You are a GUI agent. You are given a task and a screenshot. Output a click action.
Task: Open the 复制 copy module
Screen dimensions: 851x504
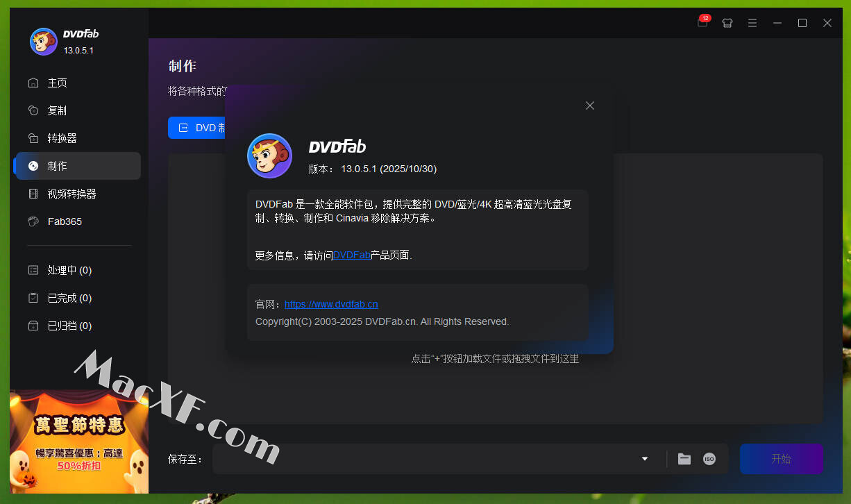(x=57, y=110)
